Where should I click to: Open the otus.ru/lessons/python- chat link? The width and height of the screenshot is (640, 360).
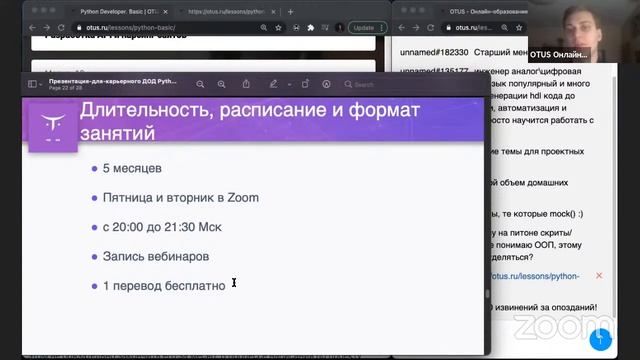[535, 276]
